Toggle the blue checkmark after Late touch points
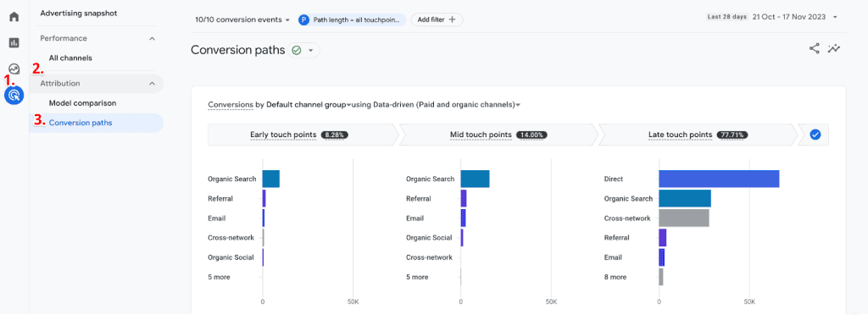Screen dimensions: 868x315 coord(815,135)
